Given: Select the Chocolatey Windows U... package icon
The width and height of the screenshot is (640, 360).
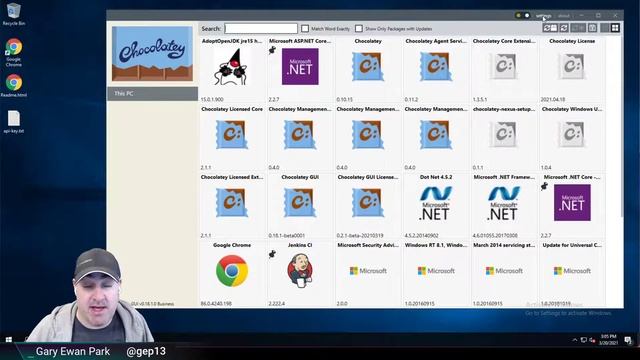Looking at the screenshot, I should 572,134.
